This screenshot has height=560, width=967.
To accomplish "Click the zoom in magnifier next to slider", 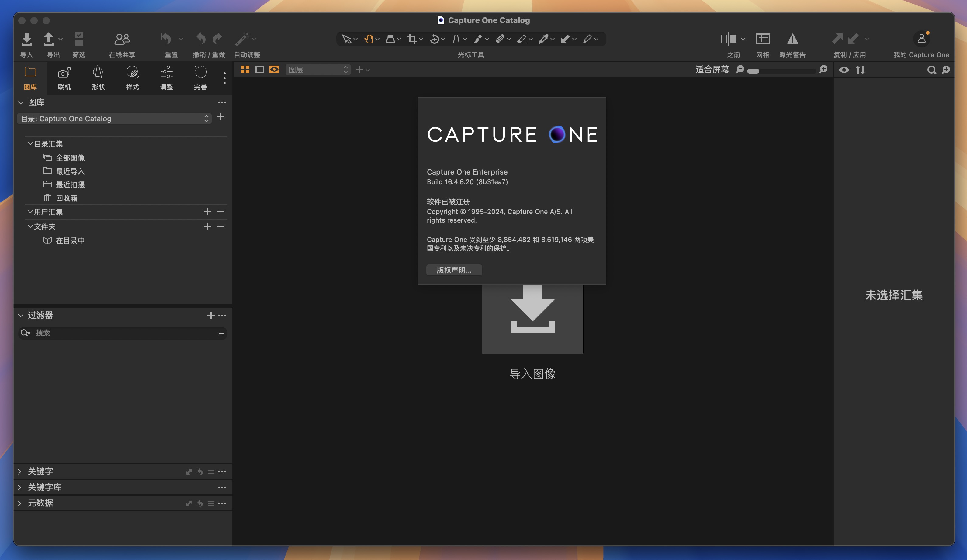I will click(823, 69).
